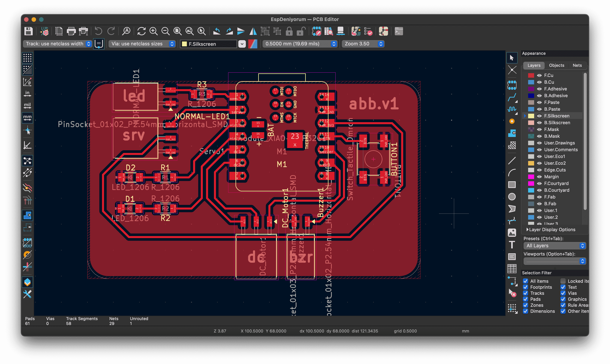The height and width of the screenshot is (364, 610).
Task: Click the Margin magenta color swatch
Action: (531, 177)
